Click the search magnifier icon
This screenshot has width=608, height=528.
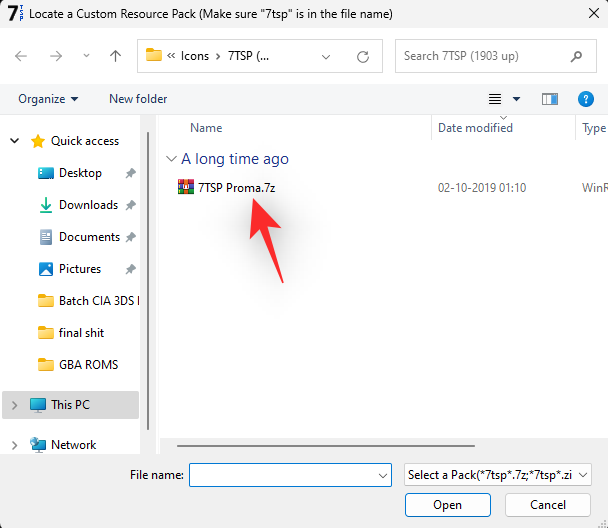[576, 56]
